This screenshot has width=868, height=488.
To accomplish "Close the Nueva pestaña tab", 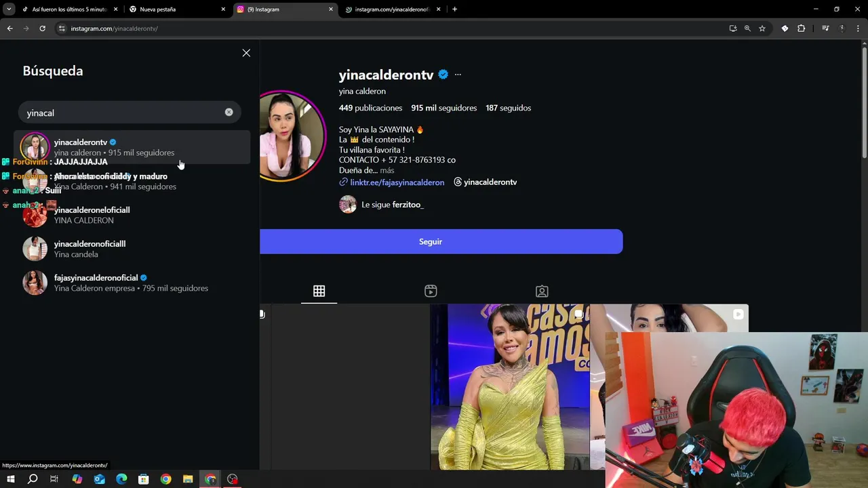I will [223, 9].
